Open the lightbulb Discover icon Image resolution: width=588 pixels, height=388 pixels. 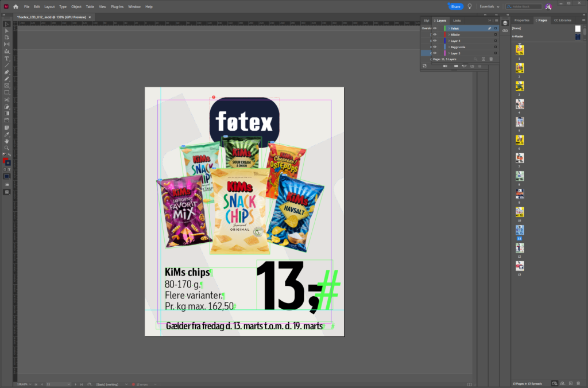click(x=470, y=6)
